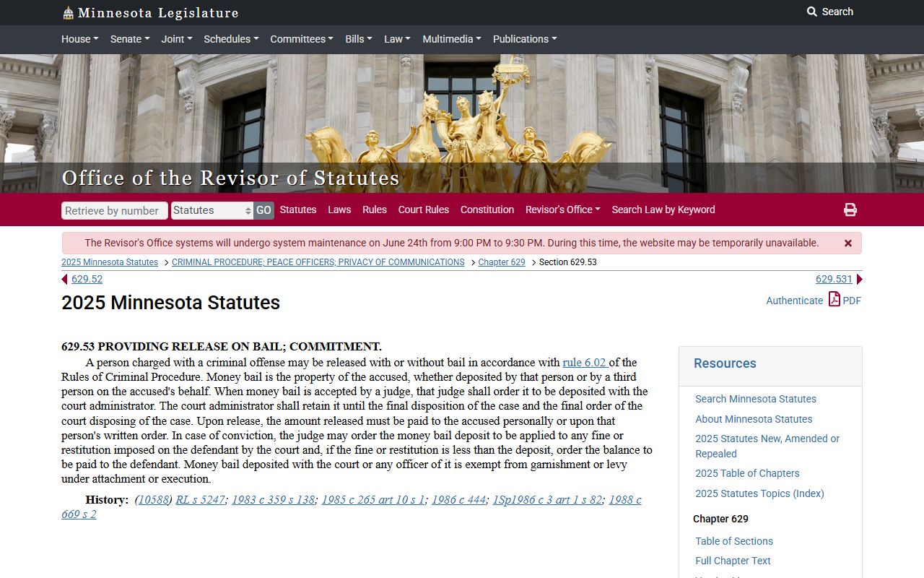Click the PDF document icon
Image resolution: width=924 pixels, height=578 pixels.
834,299
